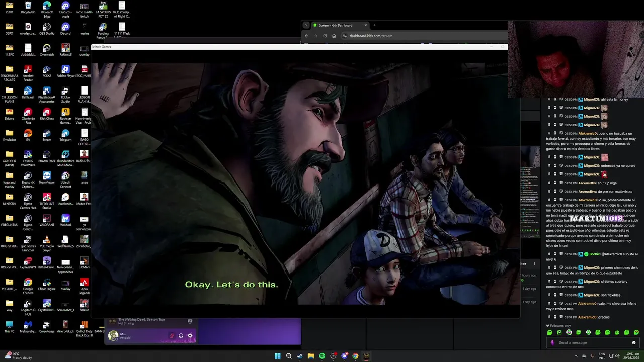Click BotRix username in chat

click(594, 254)
